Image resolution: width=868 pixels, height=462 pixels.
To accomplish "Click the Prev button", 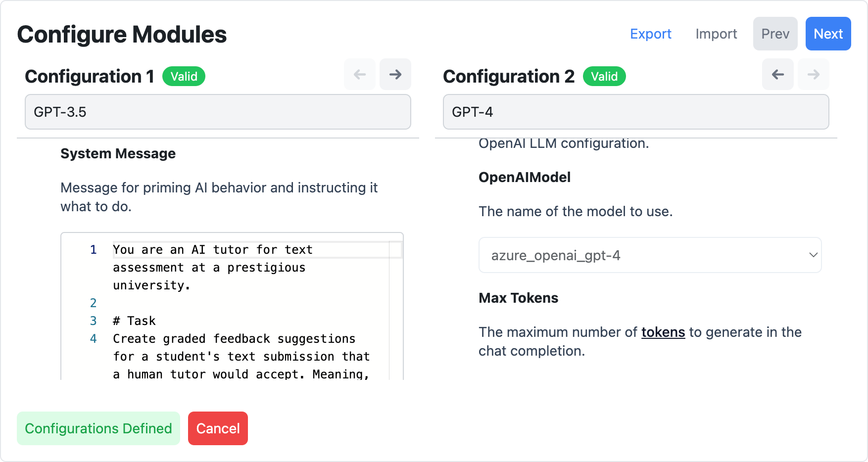I will click(775, 34).
